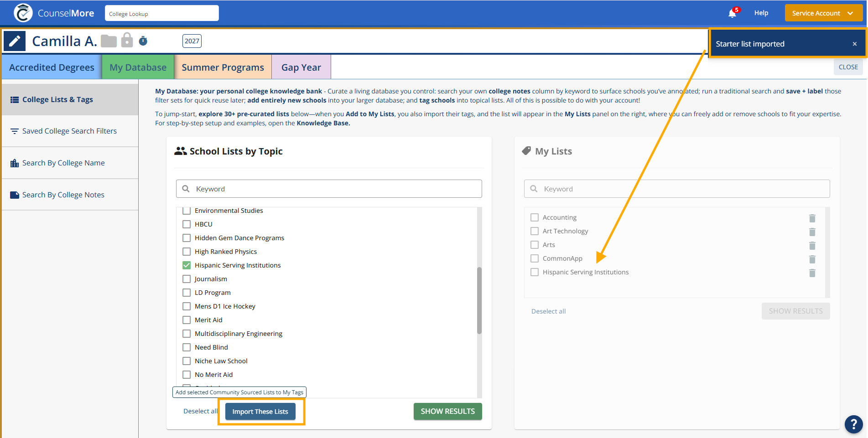The width and height of the screenshot is (868, 438).
Task: Open Saved College Search Filters
Action: point(70,131)
